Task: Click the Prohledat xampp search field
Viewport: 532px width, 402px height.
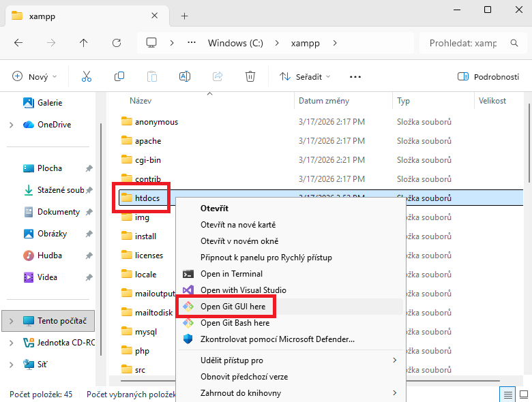Action: point(464,43)
